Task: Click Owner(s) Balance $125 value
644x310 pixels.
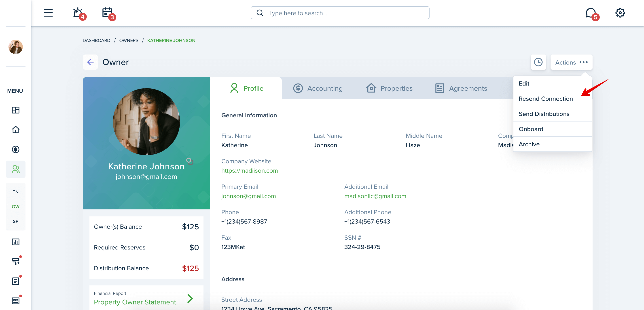Action: point(190,227)
